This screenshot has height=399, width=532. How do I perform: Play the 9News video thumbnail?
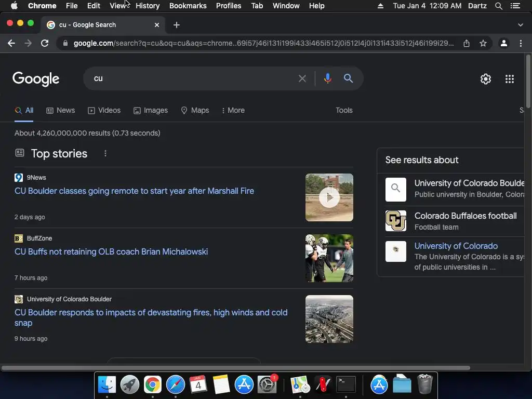coord(329,197)
